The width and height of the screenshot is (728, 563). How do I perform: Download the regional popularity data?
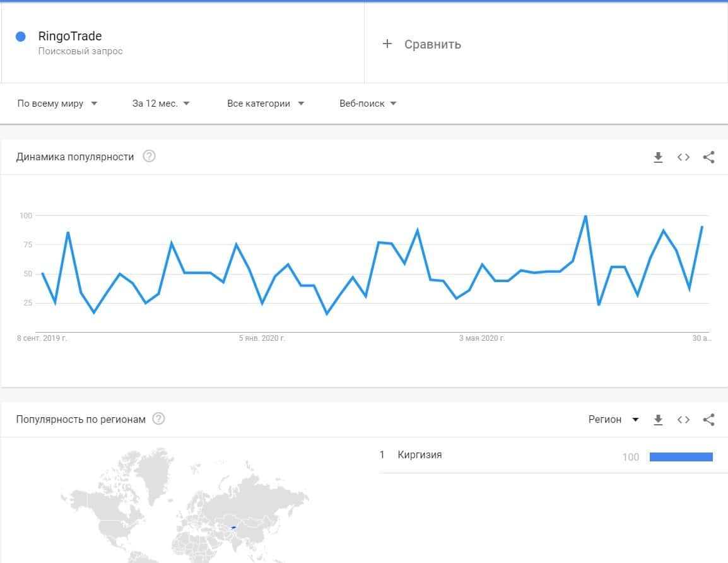(x=658, y=420)
